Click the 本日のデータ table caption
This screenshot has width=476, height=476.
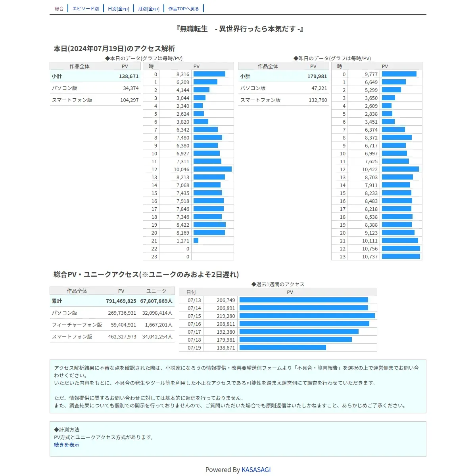144,58
